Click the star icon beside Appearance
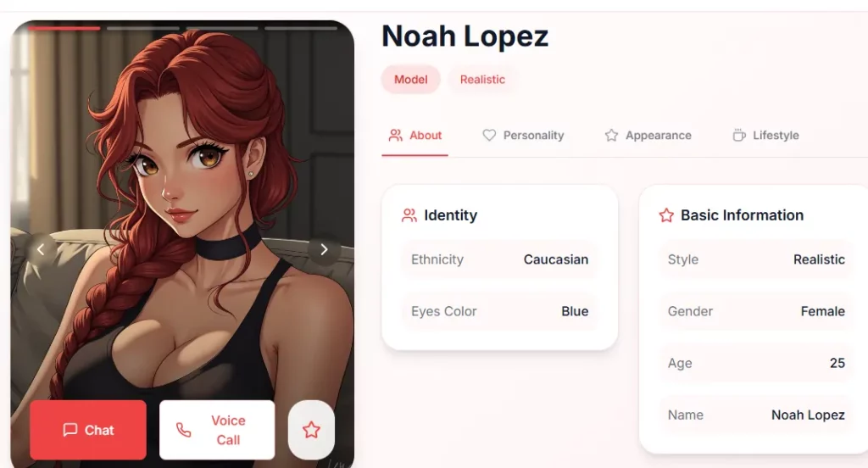Viewport: 868px width, 468px height. [611, 135]
